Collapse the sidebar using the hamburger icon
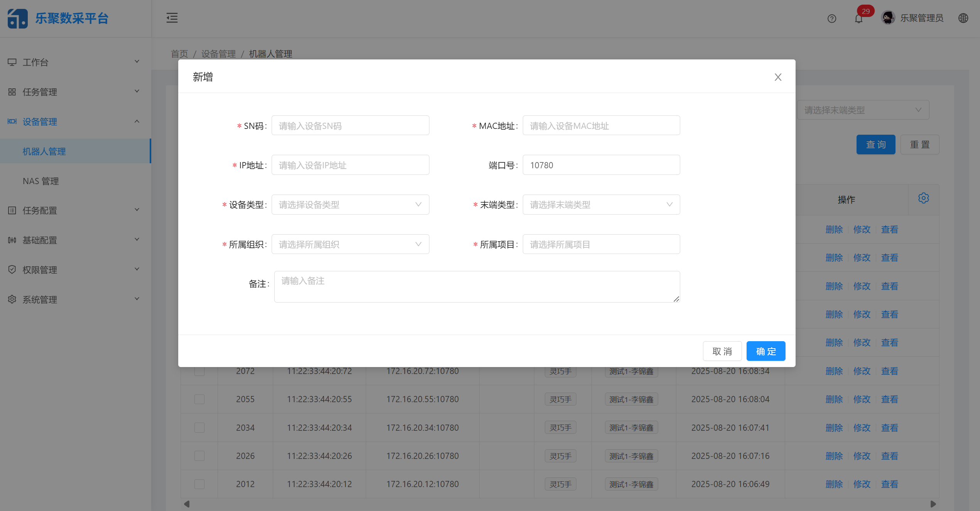Image resolution: width=980 pixels, height=511 pixels. click(x=172, y=18)
